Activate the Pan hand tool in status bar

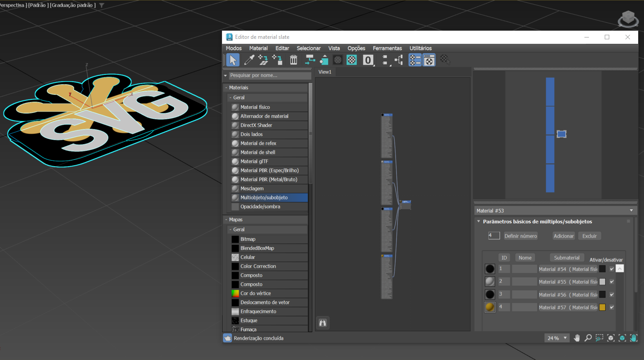[x=577, y=338]
